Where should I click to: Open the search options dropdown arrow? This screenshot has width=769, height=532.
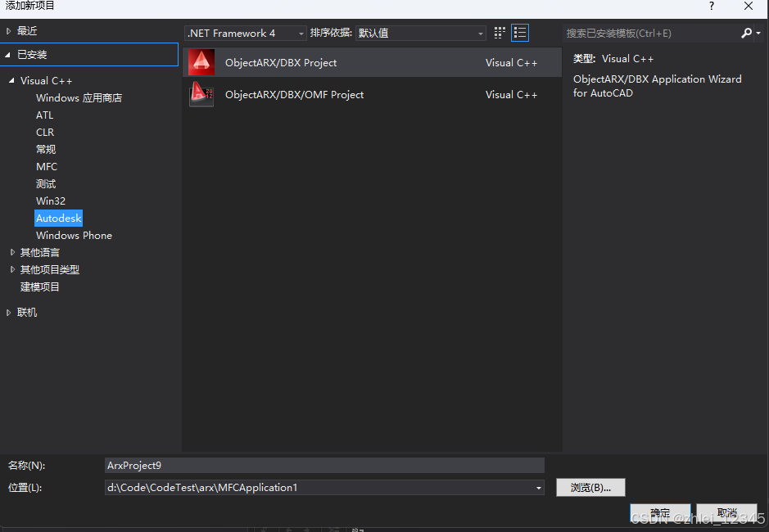click(x=758, y=33)
